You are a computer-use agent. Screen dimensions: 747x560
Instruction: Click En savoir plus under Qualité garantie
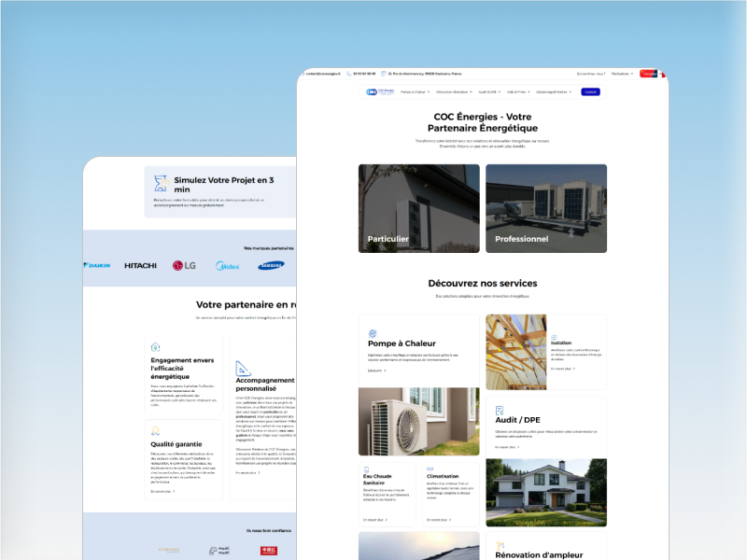pyautogui.click(x=162, y=492)
